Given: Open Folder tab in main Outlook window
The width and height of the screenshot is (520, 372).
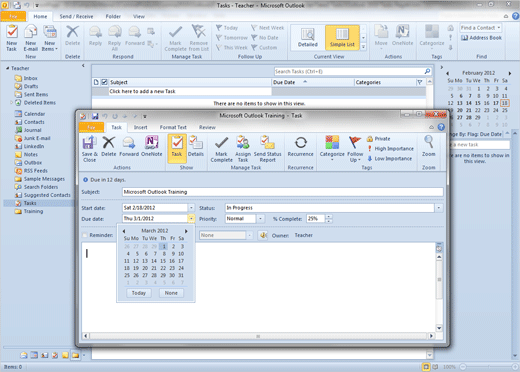Looking at the screenshot, I should point(113,16).
